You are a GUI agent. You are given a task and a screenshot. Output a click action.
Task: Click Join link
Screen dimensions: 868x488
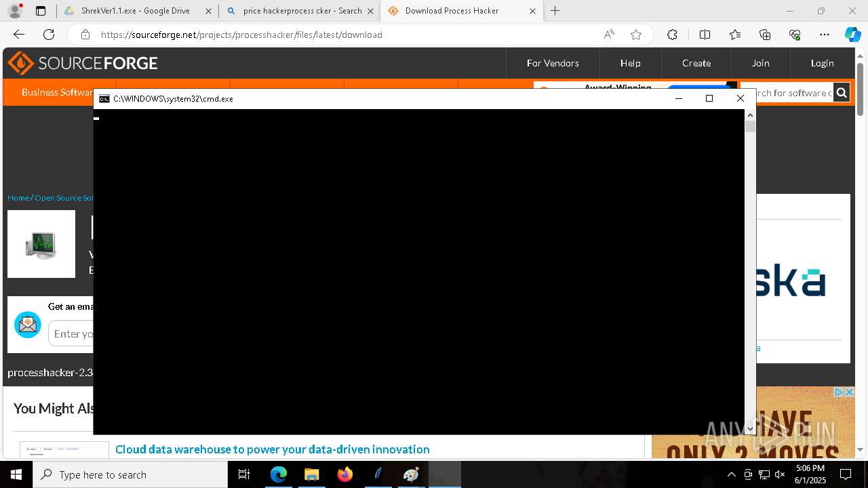760,63
